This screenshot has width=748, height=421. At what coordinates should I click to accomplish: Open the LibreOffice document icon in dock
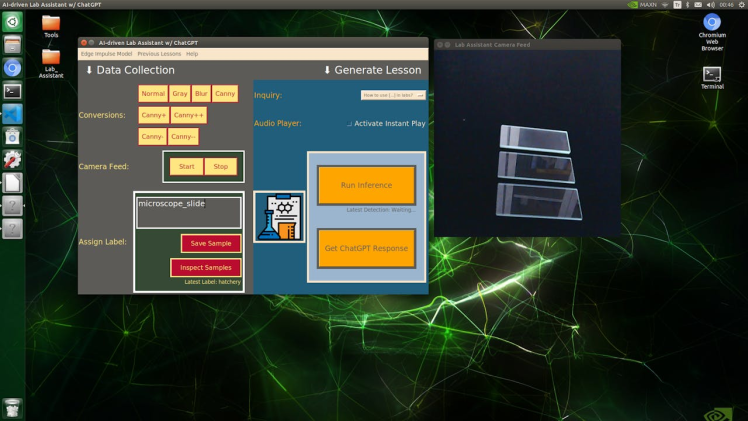tap(12, 183)
